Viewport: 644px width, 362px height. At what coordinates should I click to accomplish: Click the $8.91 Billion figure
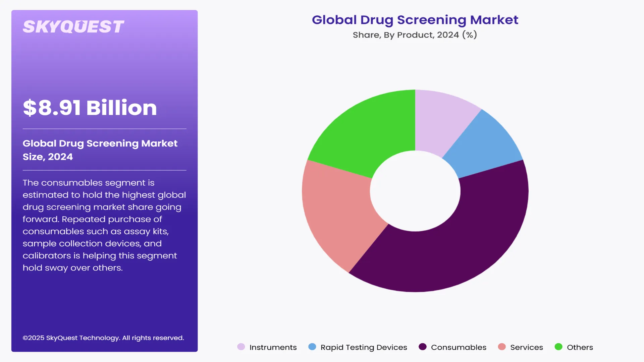(90, 108)
